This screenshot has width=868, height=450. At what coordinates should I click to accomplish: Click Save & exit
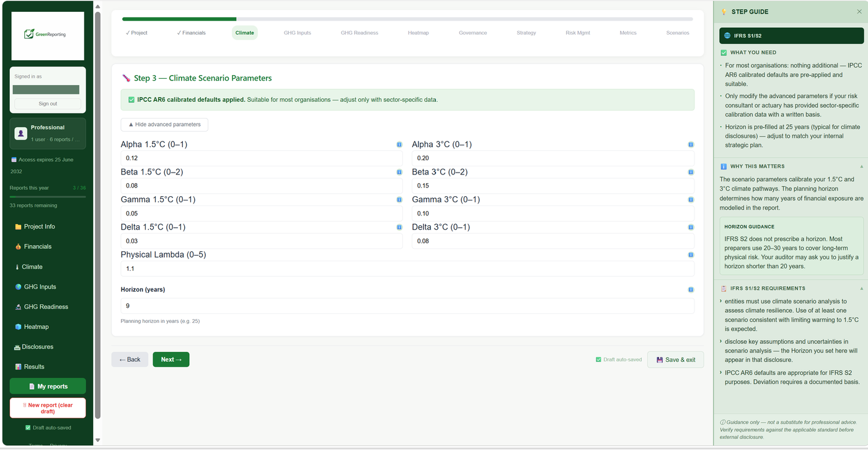[676, 359]
